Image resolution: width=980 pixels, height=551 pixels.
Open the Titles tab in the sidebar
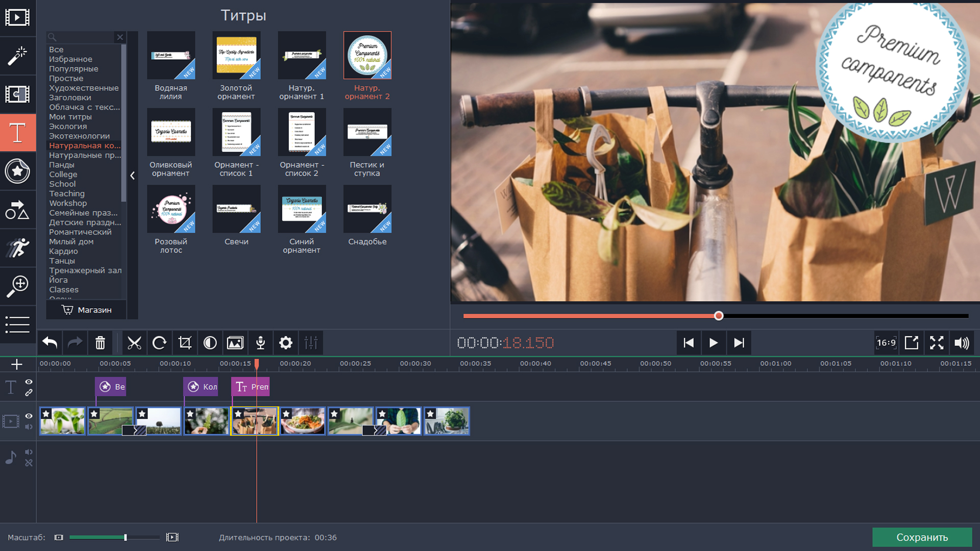click(x=17, y=133)
